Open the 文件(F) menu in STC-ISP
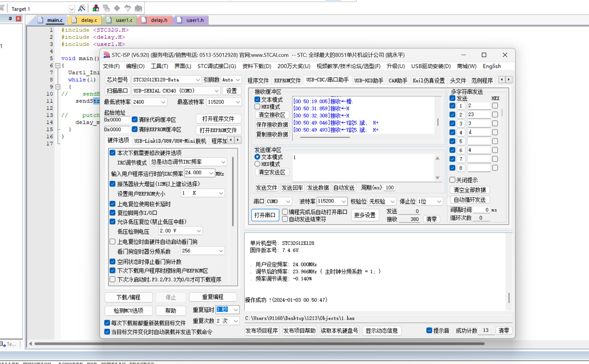 111,66
